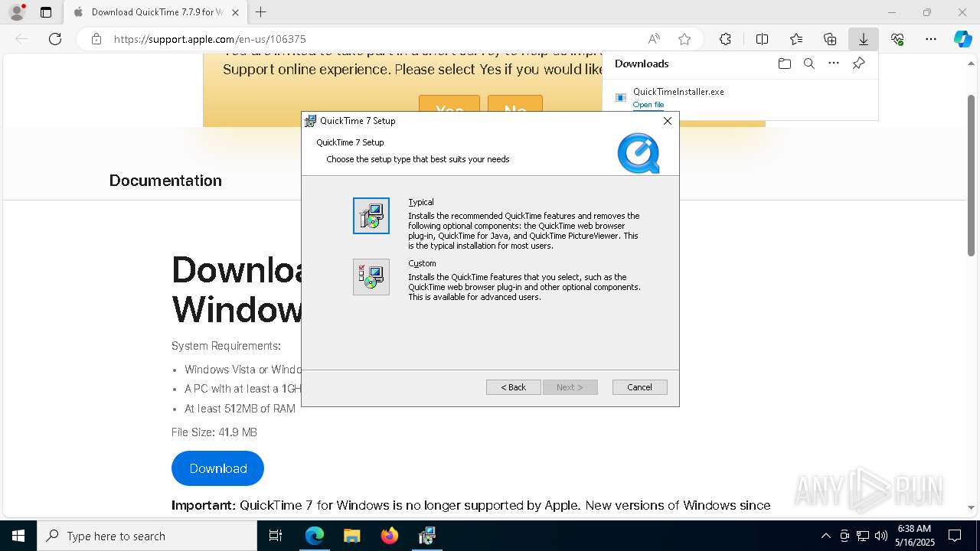Screen dimensions: 980x551
Task: Toggle the Downloads toolbar button
Action: pos(863,39)
